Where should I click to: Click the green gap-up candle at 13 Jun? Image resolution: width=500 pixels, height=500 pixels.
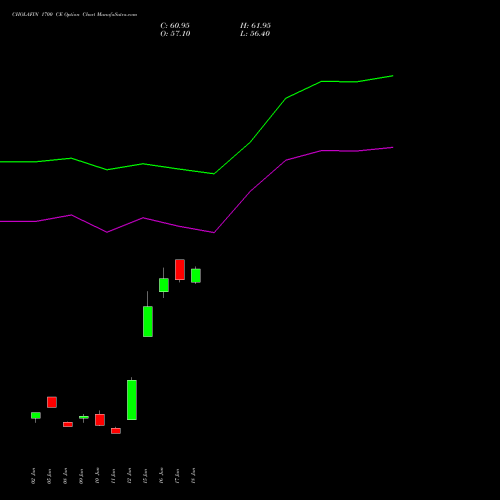[148, 321]
